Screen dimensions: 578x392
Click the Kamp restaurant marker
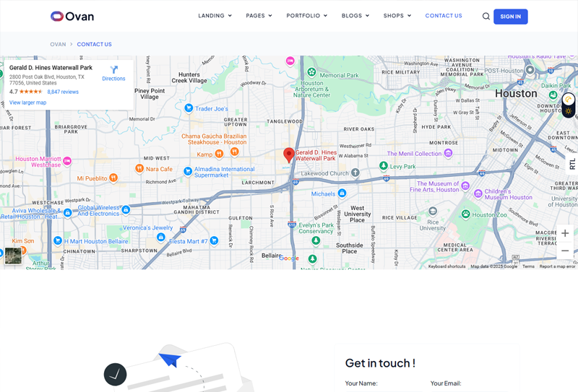[x=219, y=154]
